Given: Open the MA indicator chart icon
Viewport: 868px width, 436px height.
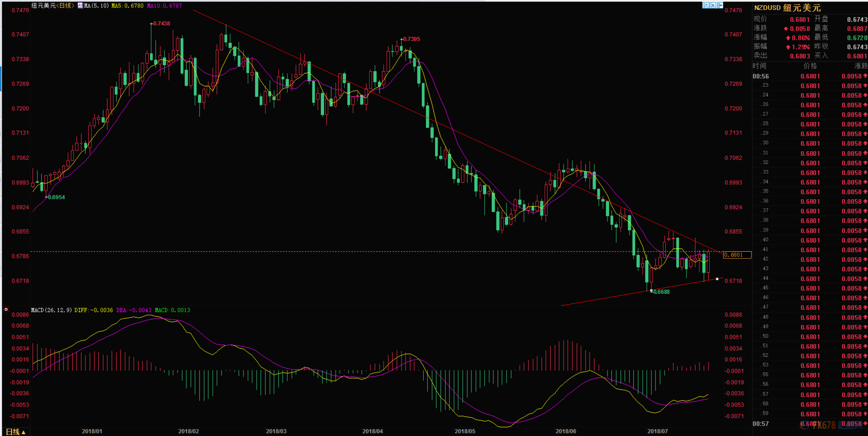Looking at the screenshot, I should click(x=80, y=5).
